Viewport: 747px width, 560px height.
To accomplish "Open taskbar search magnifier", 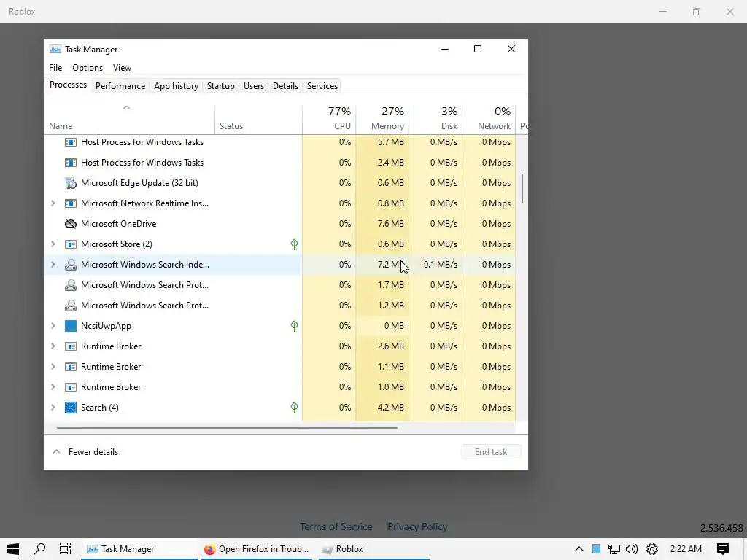I will tap(39, 549).
